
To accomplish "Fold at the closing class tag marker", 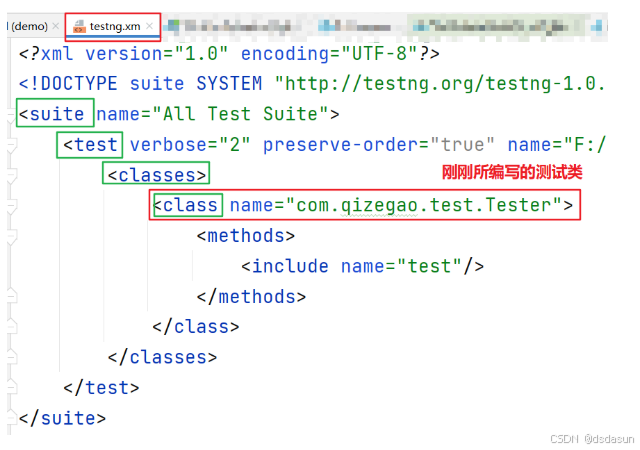I will pos(11,326).
